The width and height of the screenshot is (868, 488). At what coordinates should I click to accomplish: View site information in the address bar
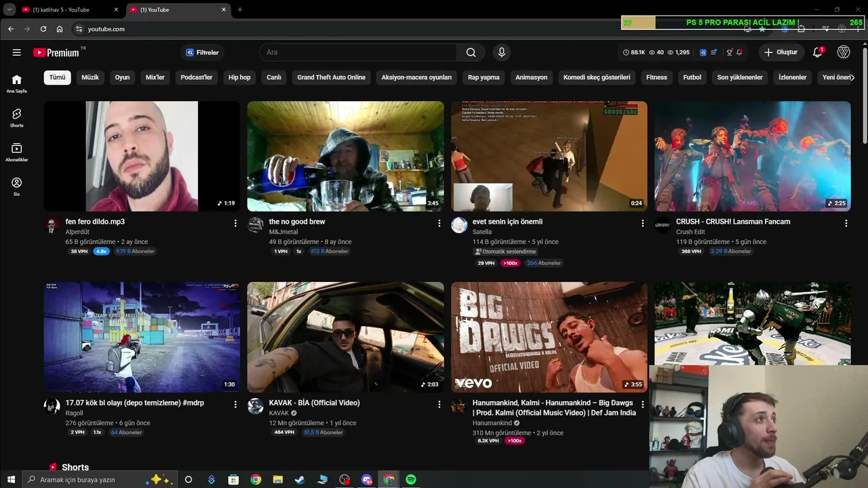(x=79, y=29)
